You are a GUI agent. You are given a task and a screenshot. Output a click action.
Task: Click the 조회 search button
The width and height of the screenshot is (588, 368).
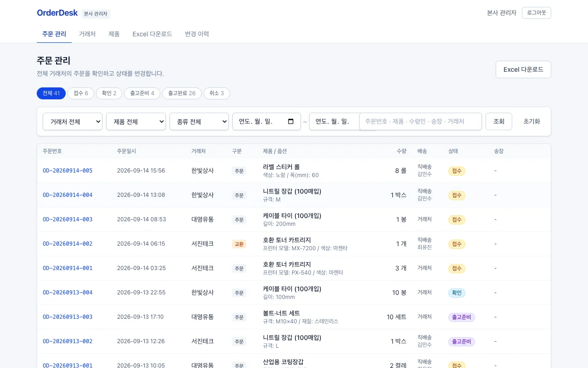pos(499,121)
